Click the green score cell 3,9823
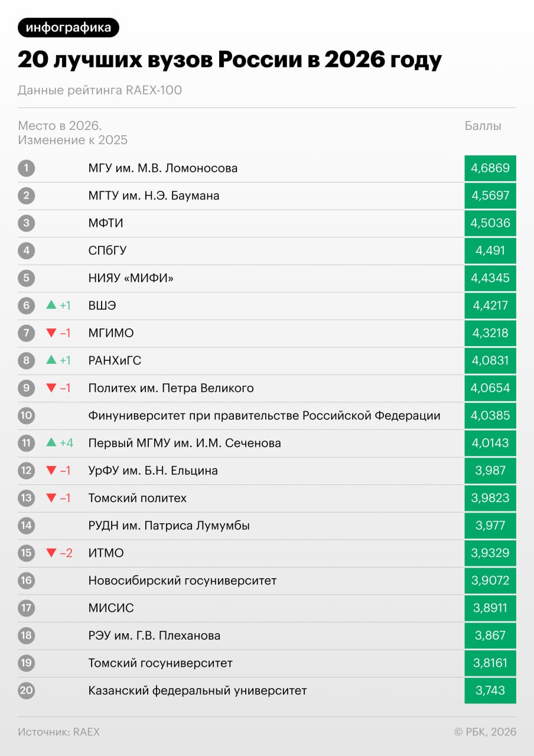534x756 pixels. click(x=490, y=498)
